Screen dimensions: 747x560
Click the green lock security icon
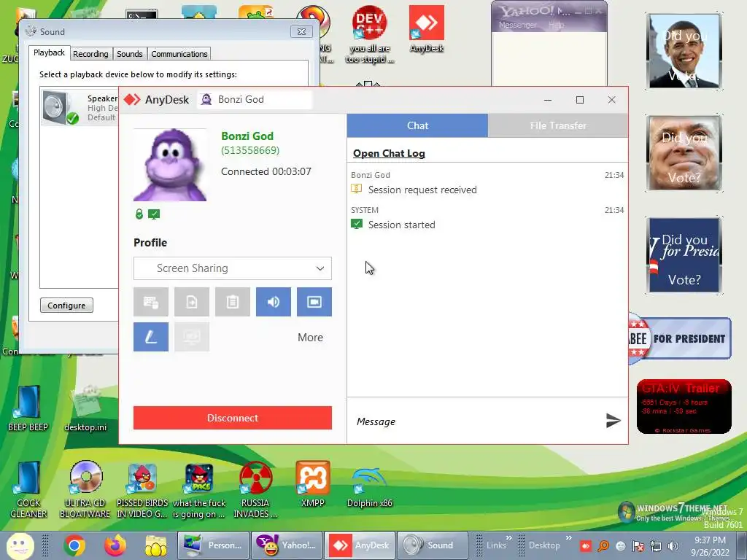pos(139,214)
